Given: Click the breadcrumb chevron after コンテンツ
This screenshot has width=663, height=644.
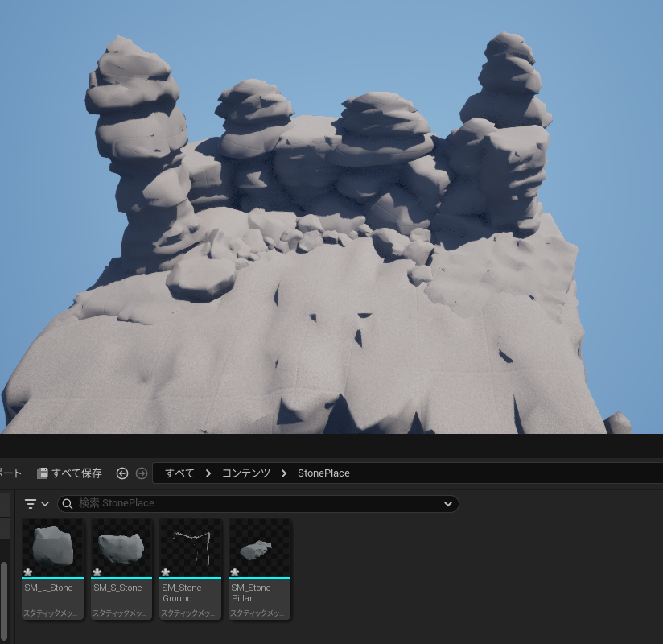Looking at the screenshot, I should tap(283, 473).
